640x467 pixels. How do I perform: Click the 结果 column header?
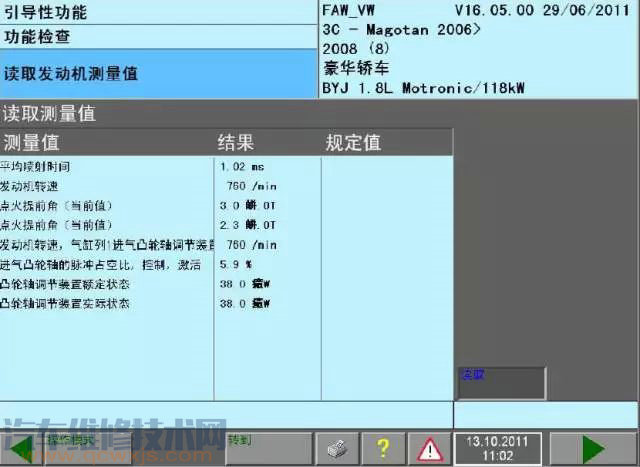pyautogui.click(x=236, y=143)
